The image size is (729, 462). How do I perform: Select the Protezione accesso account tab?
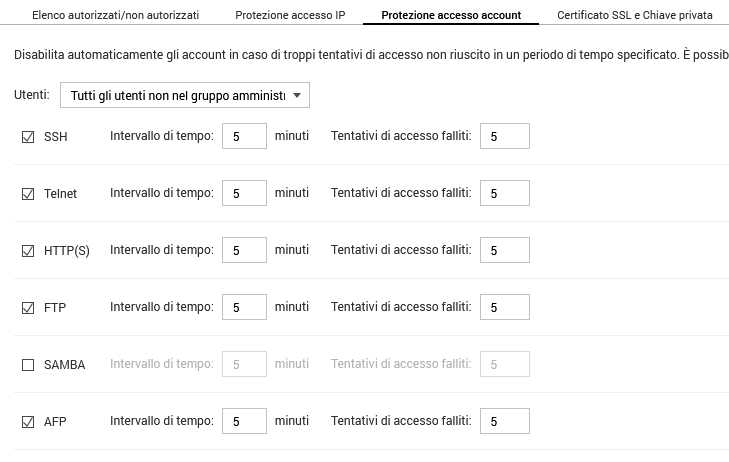tap(451, 16)
